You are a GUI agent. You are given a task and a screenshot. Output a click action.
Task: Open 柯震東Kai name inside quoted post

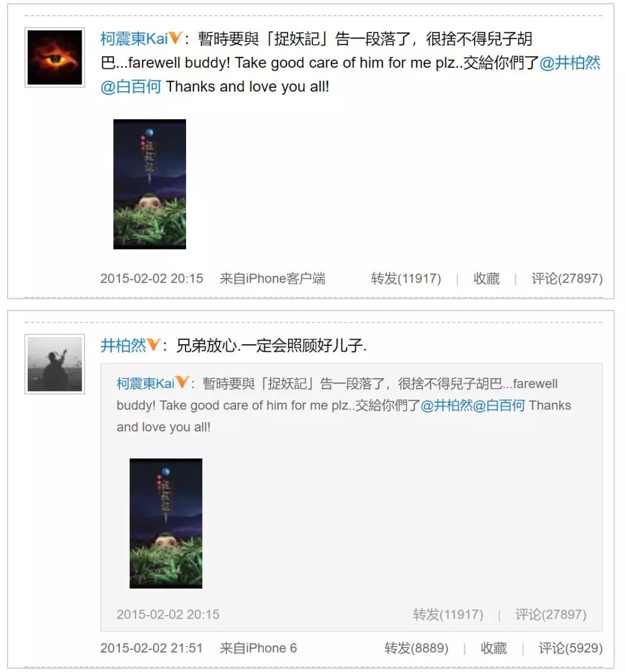(x=146, y=383)
